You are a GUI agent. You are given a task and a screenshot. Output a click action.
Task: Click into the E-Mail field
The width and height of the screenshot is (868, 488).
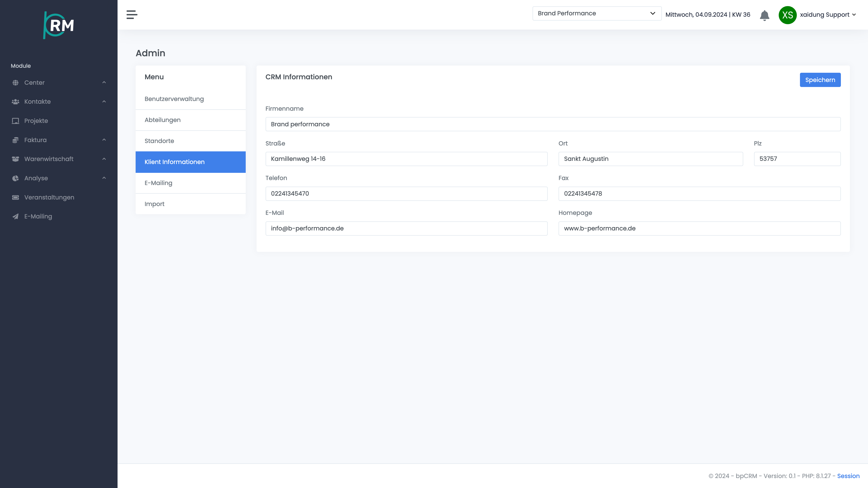click(x=406, y=228)
